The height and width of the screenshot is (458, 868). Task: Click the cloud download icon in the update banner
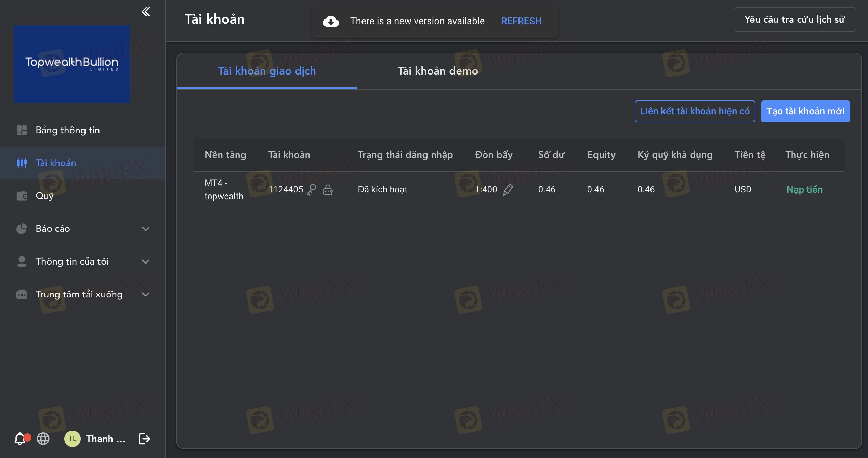(x=331, y=21)
